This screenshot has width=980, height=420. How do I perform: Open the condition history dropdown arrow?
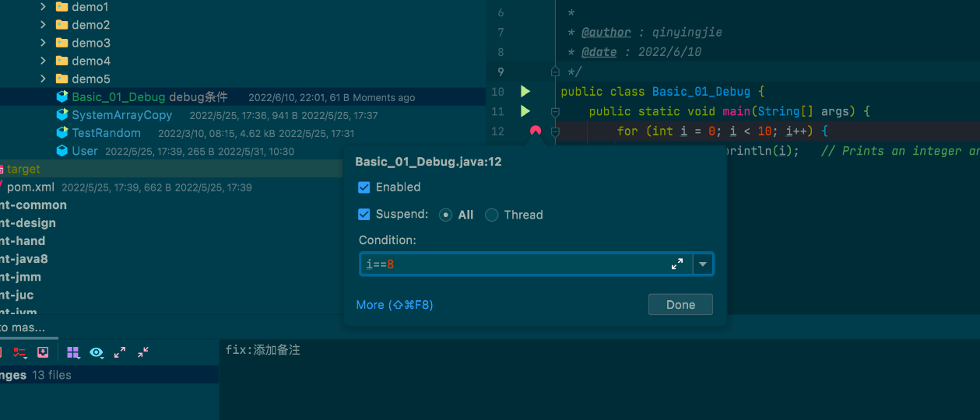coord(703,264)
